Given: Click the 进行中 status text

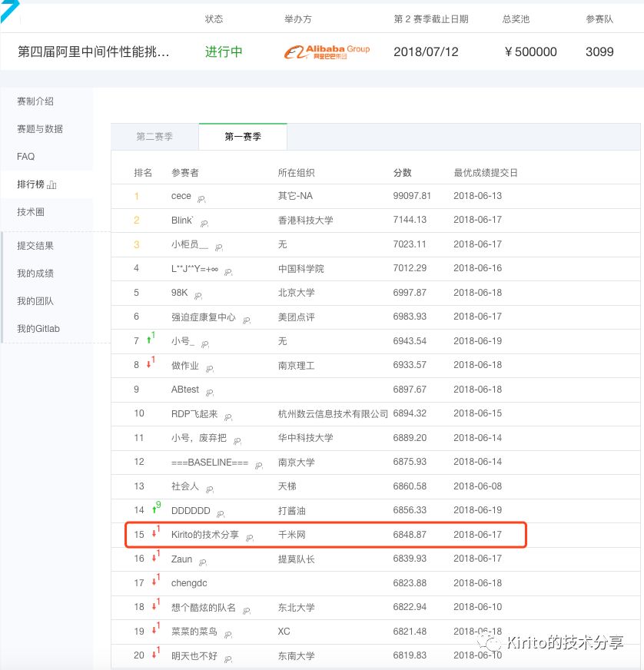Looking at the screenshot, I should tap(224, 52).
